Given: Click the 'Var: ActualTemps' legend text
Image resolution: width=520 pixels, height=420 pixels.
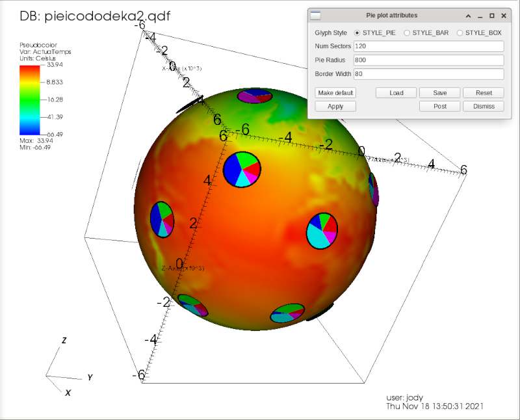Looking at the screenshot, I should click(45, 52).
